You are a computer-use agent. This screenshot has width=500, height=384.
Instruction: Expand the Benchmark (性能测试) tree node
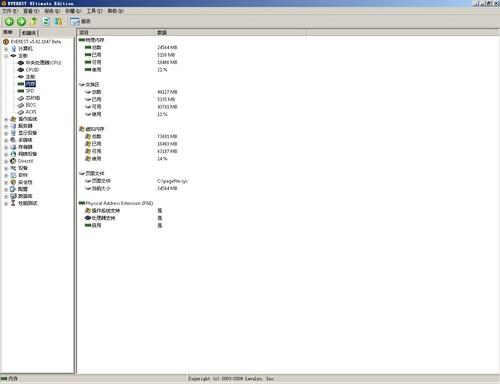click(x=6, y=203)
